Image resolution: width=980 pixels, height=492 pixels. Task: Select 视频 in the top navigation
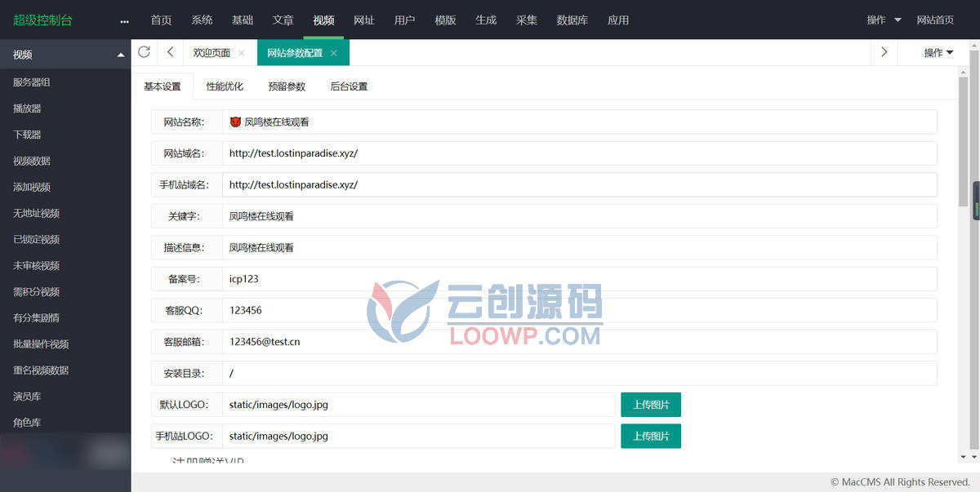(323, 20)
